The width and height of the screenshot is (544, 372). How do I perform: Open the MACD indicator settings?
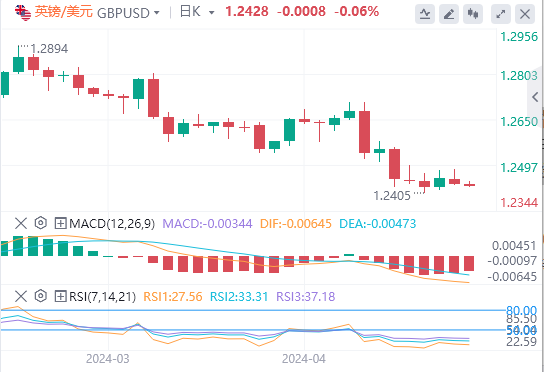[x=41, y=223]
